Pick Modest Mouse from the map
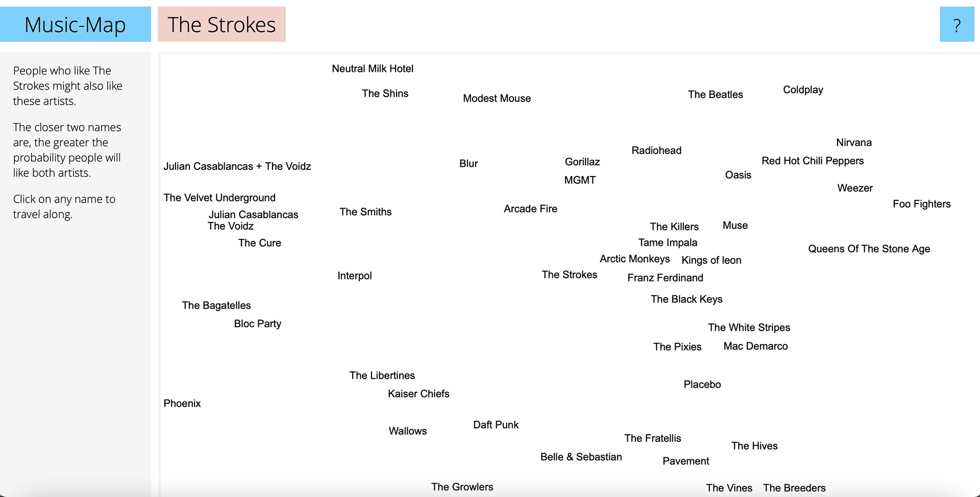980x497 pixels. click(497, 98)
